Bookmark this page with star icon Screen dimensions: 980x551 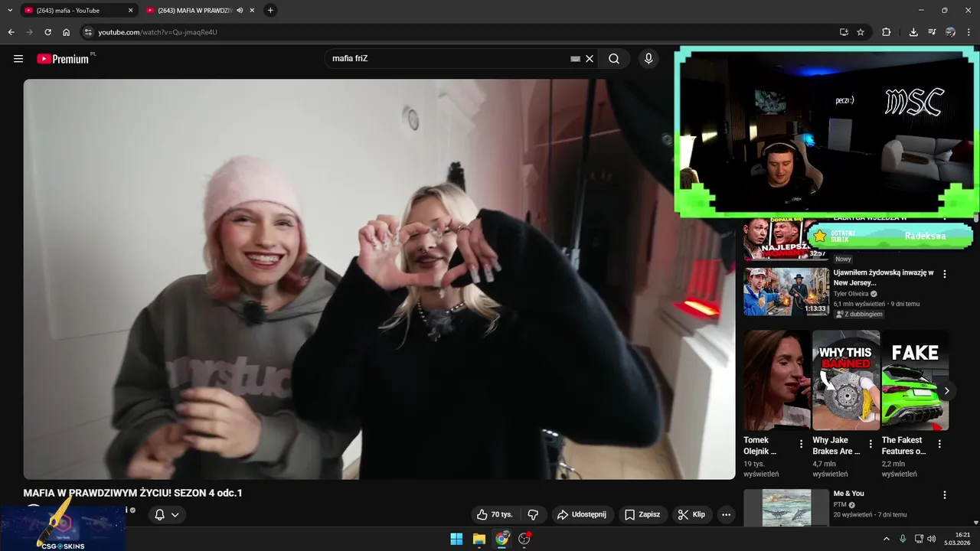click(861, 32)
